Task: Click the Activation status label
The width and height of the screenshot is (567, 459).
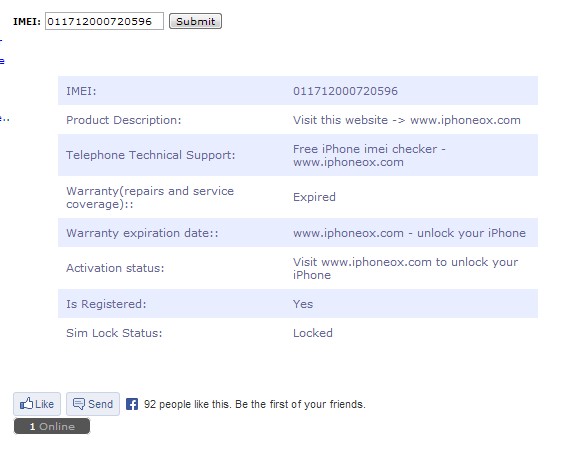Action: tap(115, 268)
